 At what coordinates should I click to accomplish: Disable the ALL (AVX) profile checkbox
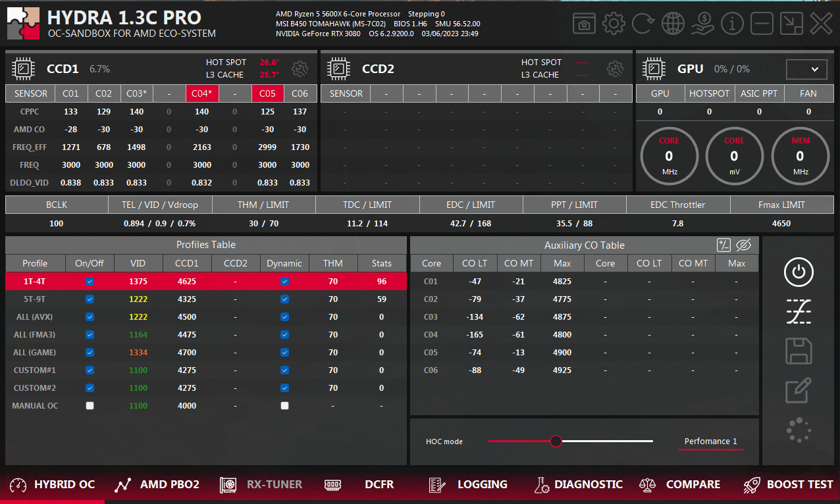[x=90, y=317]
